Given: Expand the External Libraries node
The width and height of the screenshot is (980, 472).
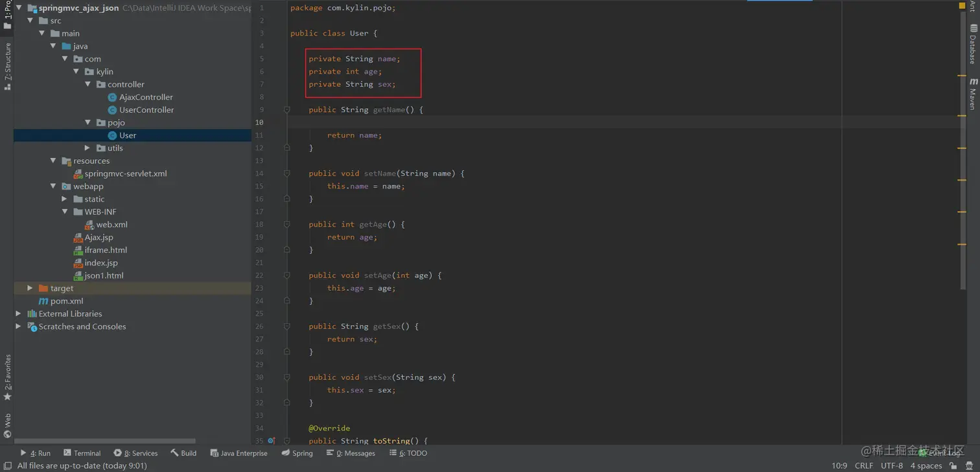Looking at the screenshot, I should coord(19,314).
